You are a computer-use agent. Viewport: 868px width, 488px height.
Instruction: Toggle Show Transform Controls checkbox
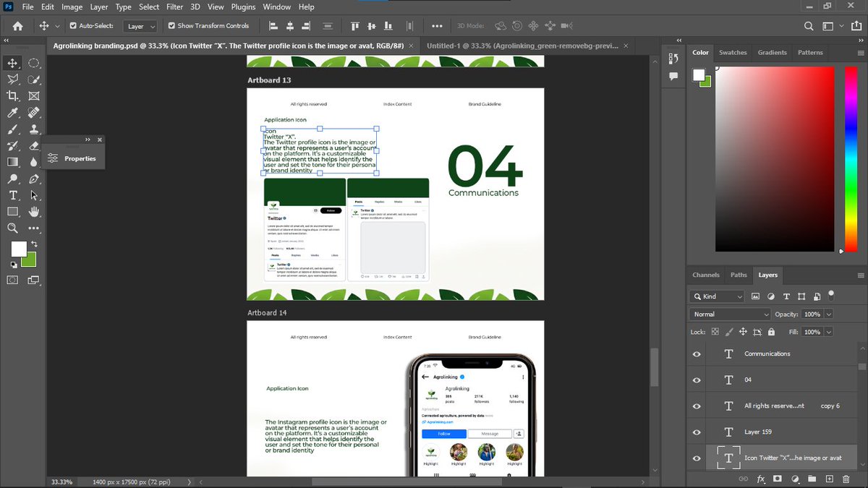(171, 26)
